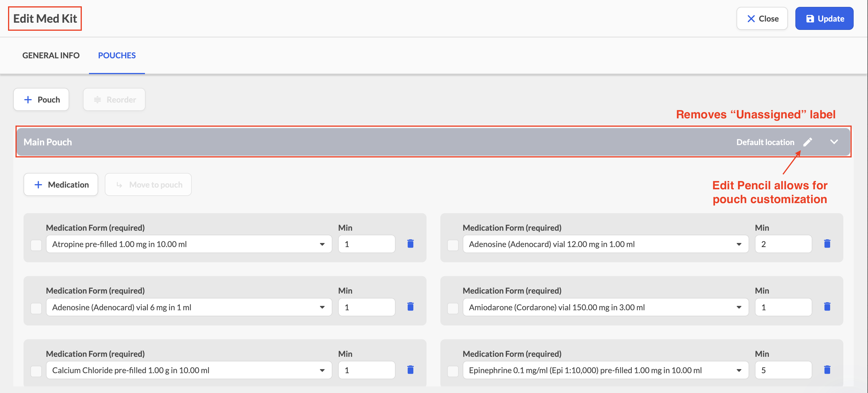Screen dimensions: 868x393
Task: Delete the Calcium Chloride medication row
Action: 410,370
